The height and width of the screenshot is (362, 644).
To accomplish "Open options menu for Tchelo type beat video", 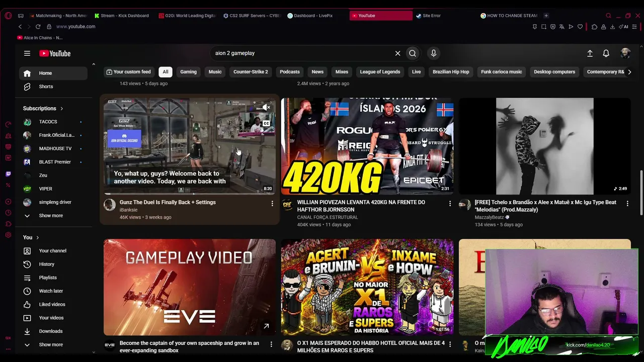I will [627, 204].
